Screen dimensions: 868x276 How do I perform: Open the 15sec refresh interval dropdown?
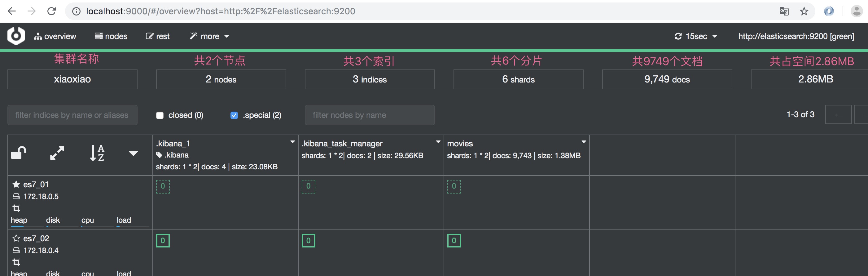tap(696, 36)
